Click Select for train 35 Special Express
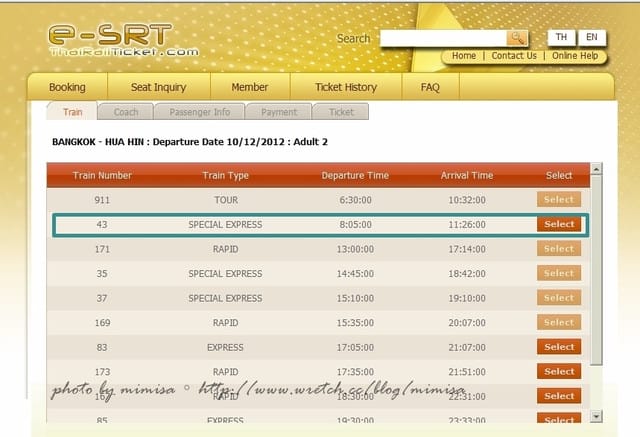Image resolution: width=640 pixels, height=437 pixels. click(x=559, y=273)
